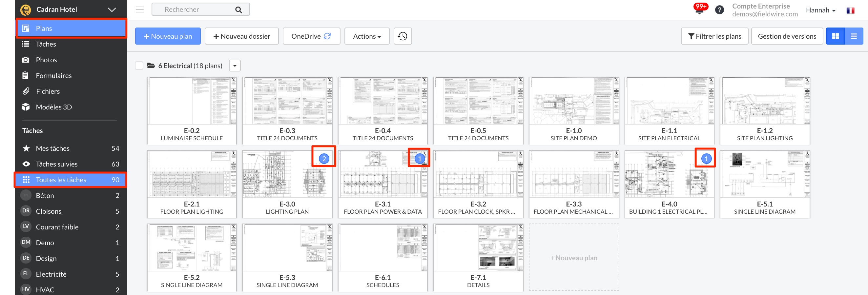
Task: Open plan E-5.2 Single Line Diagram
Action: 192,258
